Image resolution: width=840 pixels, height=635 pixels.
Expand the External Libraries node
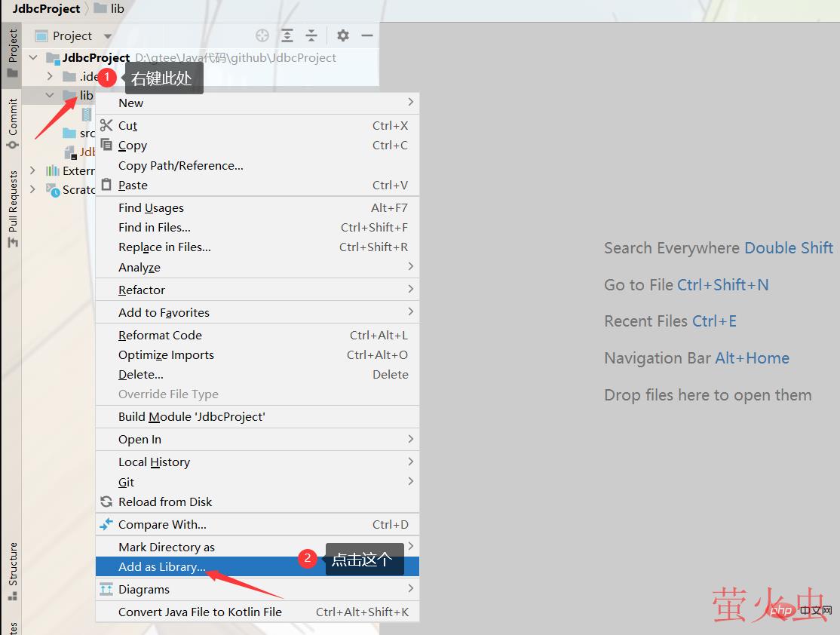pos(33,170)
